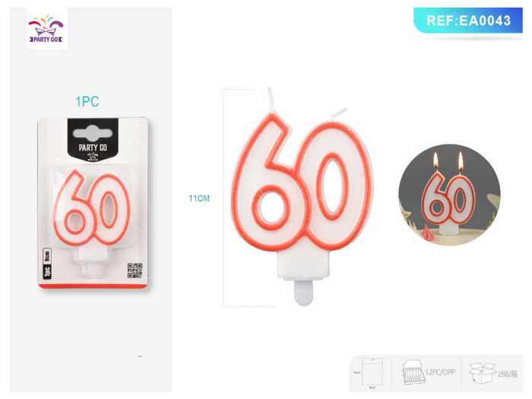
Task: Click the packaged candle blister card image
Action: (x=93, y=203)
